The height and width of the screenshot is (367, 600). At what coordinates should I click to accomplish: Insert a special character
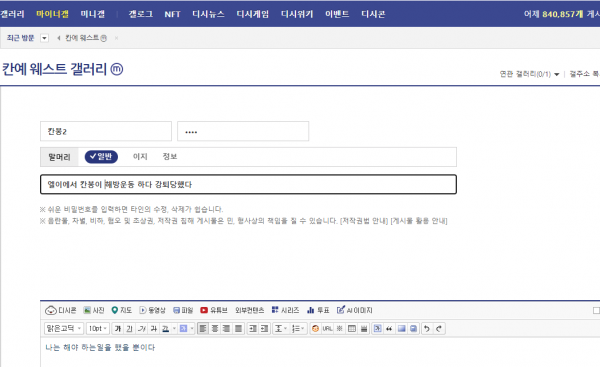click(x=339, y=329)
